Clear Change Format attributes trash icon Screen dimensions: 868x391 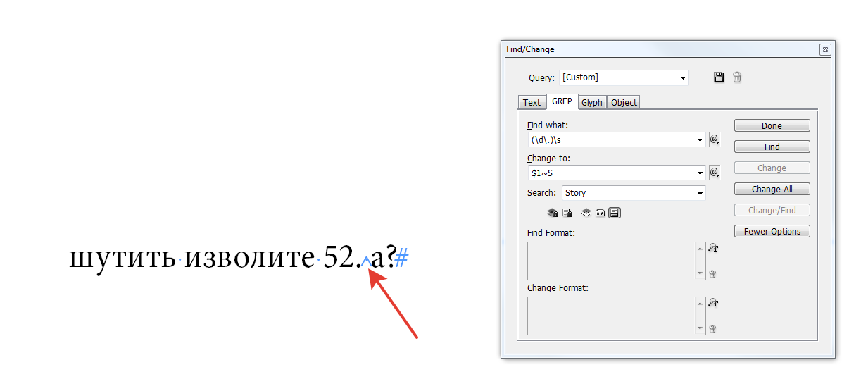[713, 329]
